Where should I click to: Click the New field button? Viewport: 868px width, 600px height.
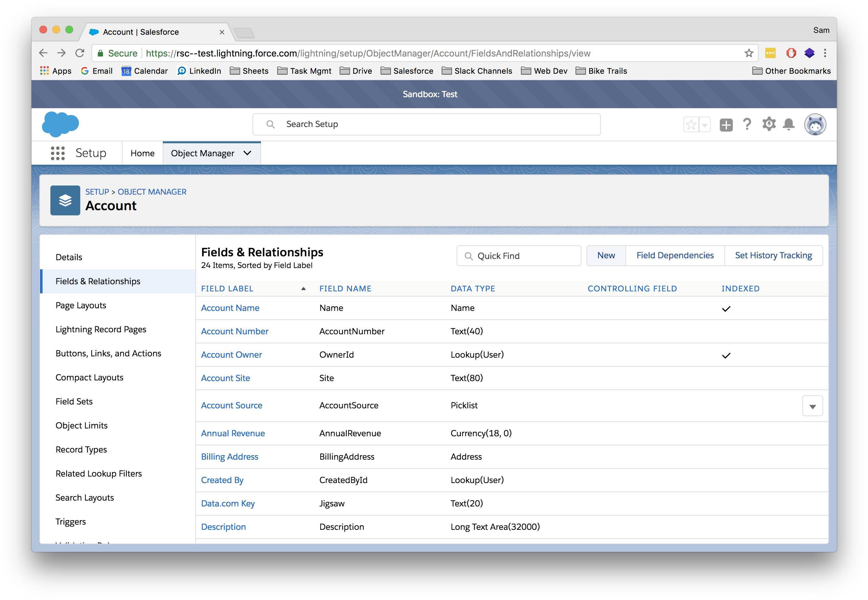(x=606, y=256)
